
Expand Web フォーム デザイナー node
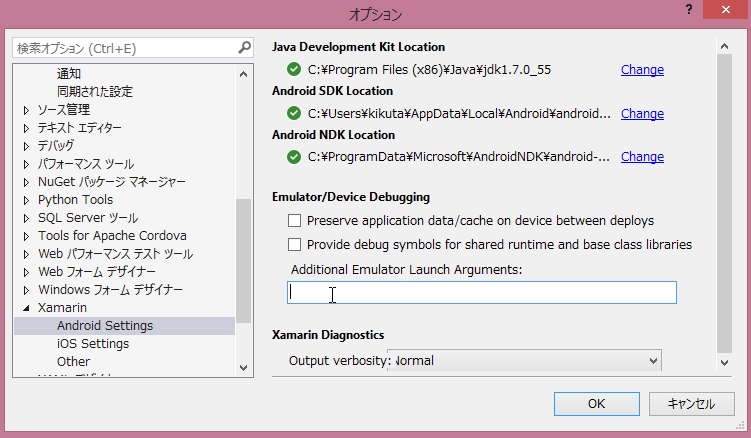tap(26, 273)
